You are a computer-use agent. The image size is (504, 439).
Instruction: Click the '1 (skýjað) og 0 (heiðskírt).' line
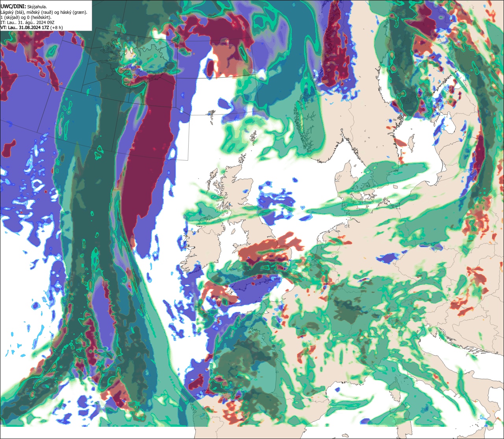pos(26,17)
